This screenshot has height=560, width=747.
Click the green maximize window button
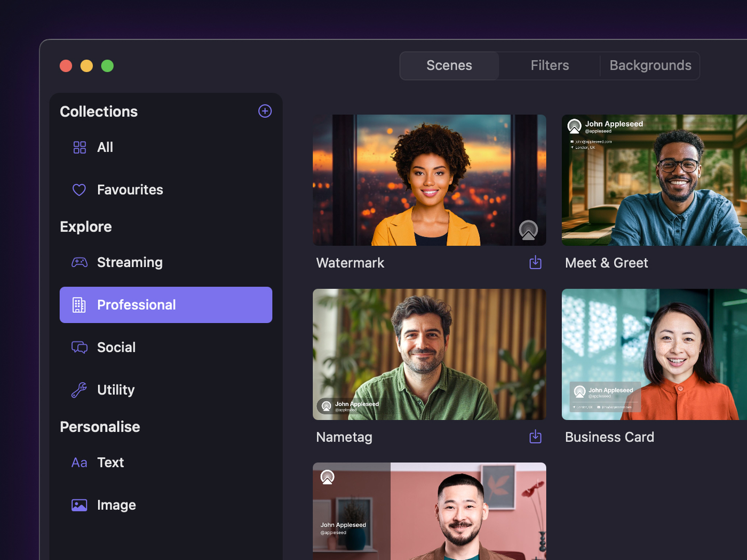point(107,66)
